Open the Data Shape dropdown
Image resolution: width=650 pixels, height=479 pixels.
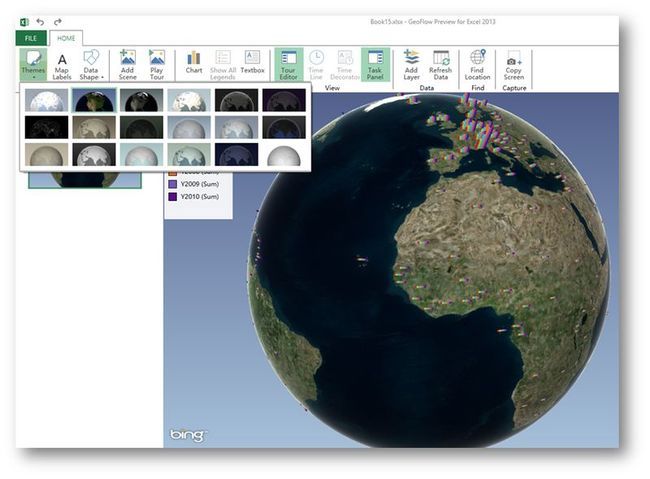[91, 66]
